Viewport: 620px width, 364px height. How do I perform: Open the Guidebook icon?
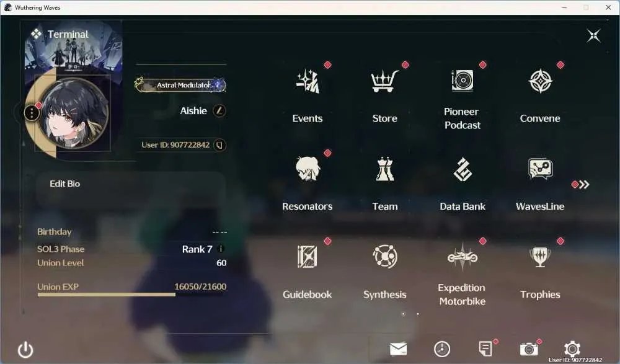[x=308, y=256]
